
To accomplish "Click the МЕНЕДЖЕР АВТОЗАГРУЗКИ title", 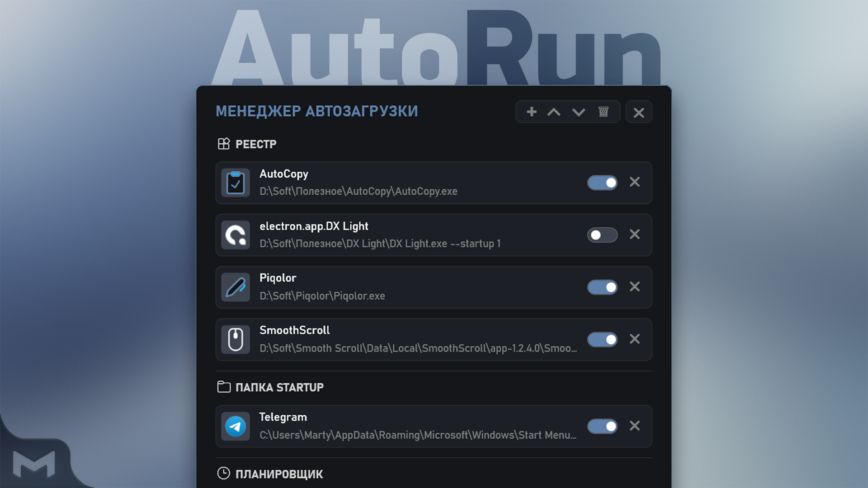I will 317,111.
